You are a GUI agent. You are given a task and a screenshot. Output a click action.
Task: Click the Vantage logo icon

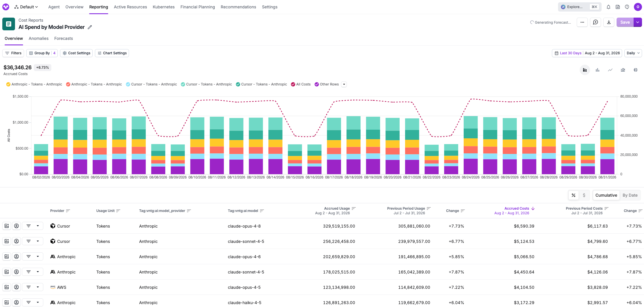[x=6, y=7]
